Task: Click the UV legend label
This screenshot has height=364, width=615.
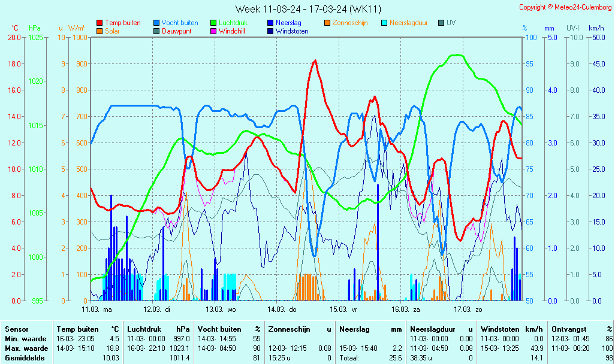Action: pyautogui.click(x=451, y=23)
